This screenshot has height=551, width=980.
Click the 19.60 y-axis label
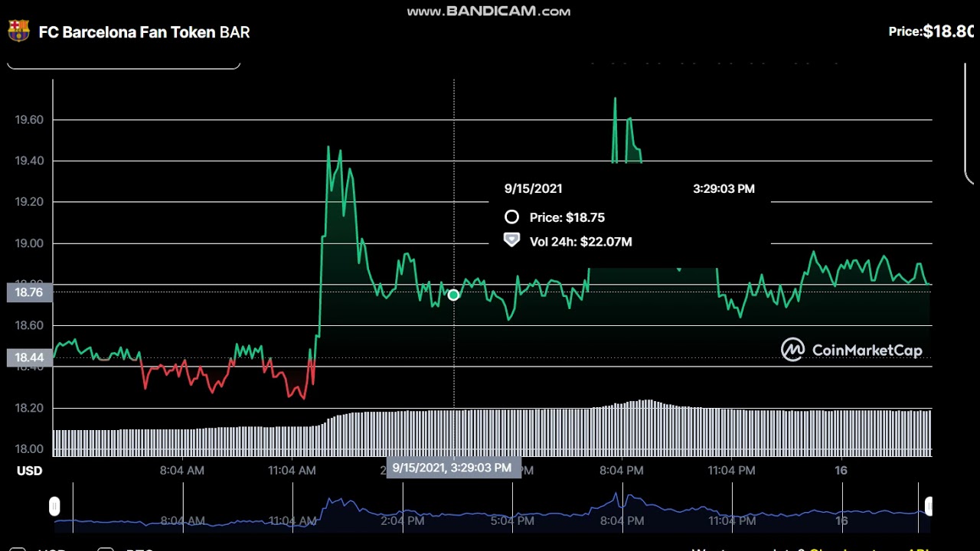tap(29, 120)
